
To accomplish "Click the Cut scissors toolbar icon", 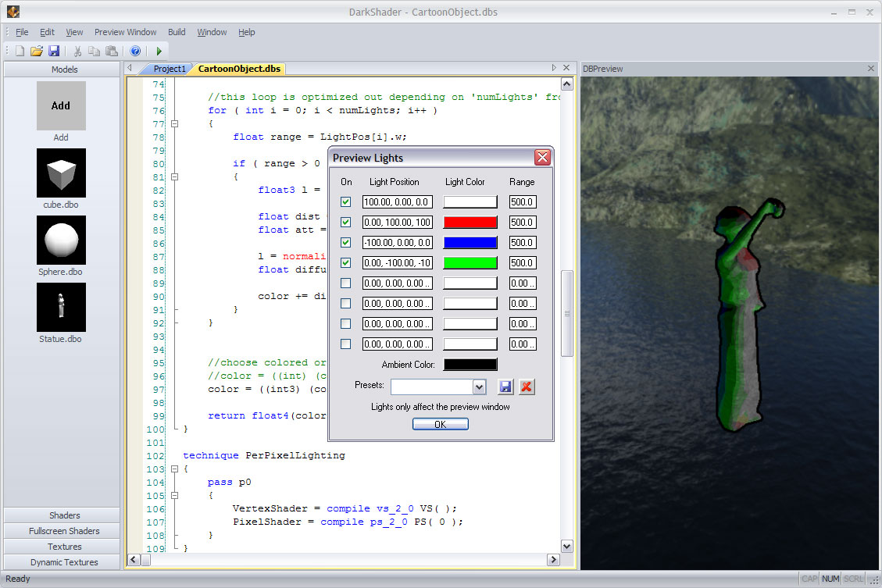I will pyautogui.click(x=77, y=51).
